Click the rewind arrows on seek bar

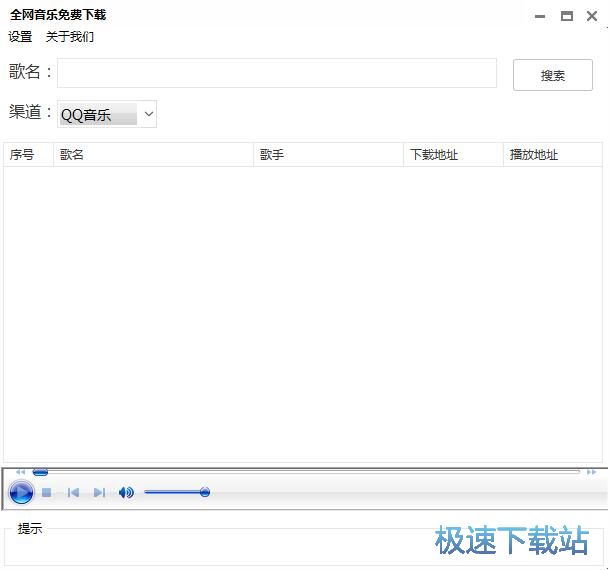[x=21, y=472]
